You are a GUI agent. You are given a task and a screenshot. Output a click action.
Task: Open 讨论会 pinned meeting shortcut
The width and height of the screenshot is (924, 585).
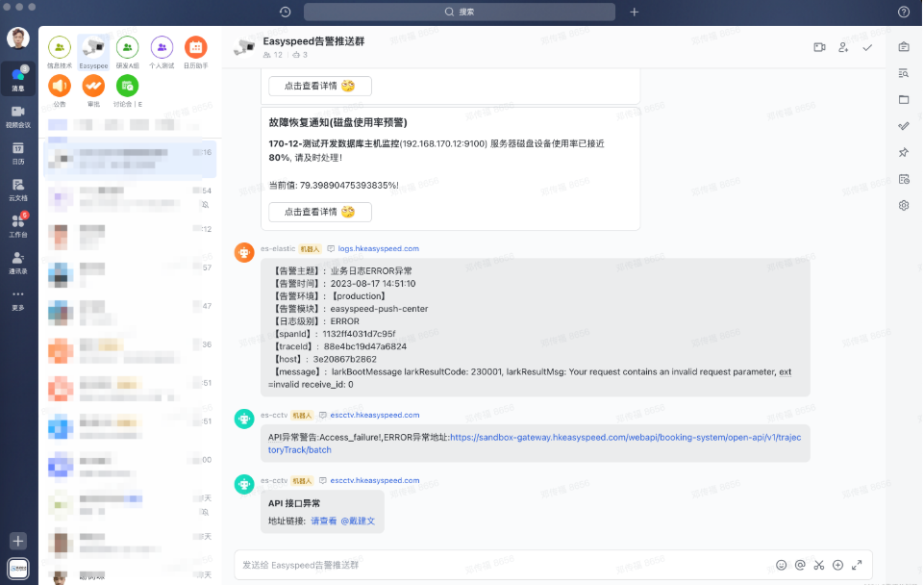127,90
